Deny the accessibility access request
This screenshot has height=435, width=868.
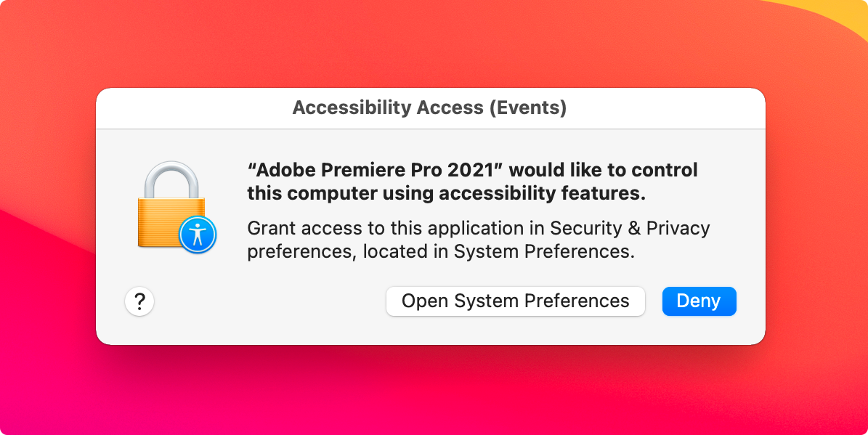click(x=699, y=301)
